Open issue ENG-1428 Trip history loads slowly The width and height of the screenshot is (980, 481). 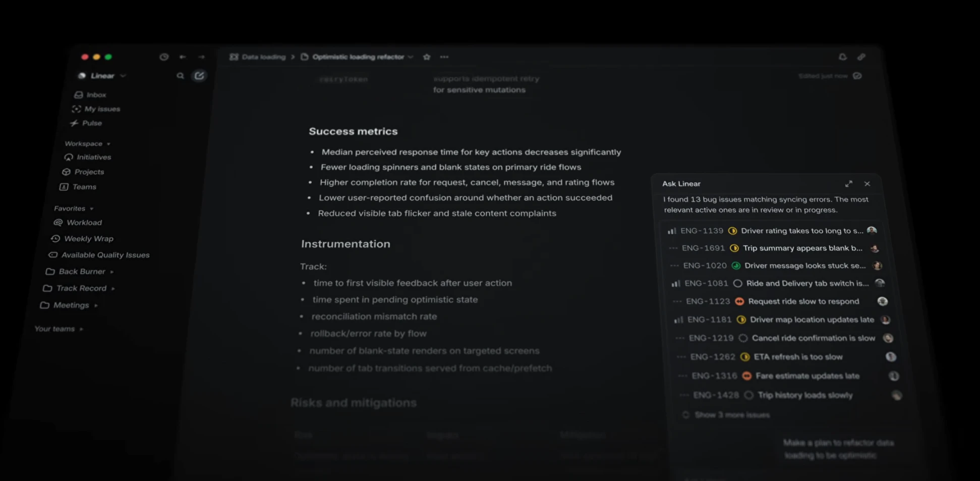pos(792,395)
